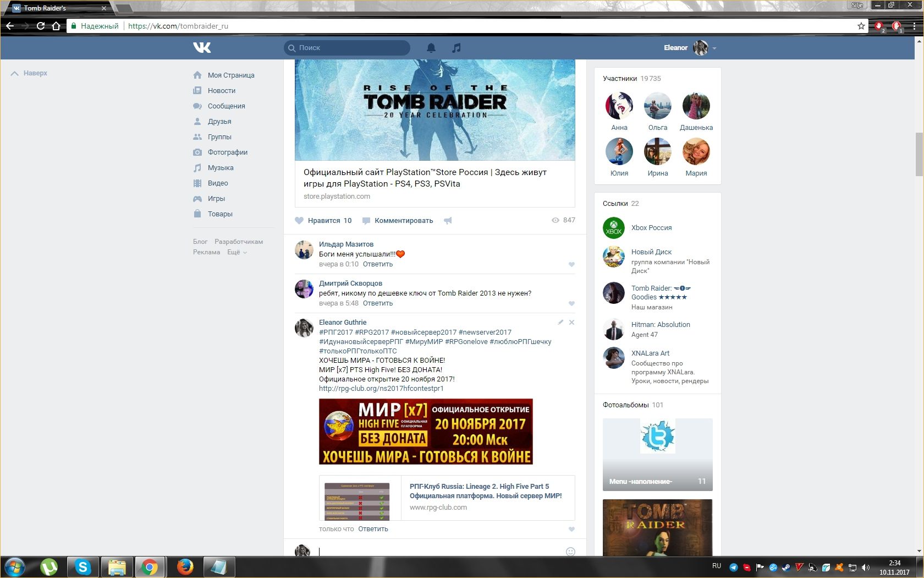Open the Hitman: Absolution link
Viewport: 924px width, 578px height.
pos(661,325)
